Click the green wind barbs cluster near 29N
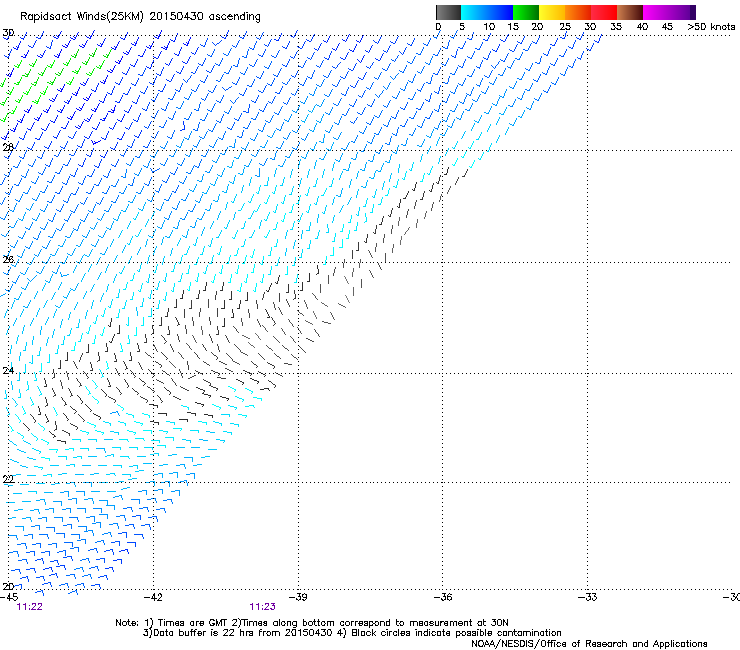This screenshot has height=650, width=740. (x=54, y=83)
